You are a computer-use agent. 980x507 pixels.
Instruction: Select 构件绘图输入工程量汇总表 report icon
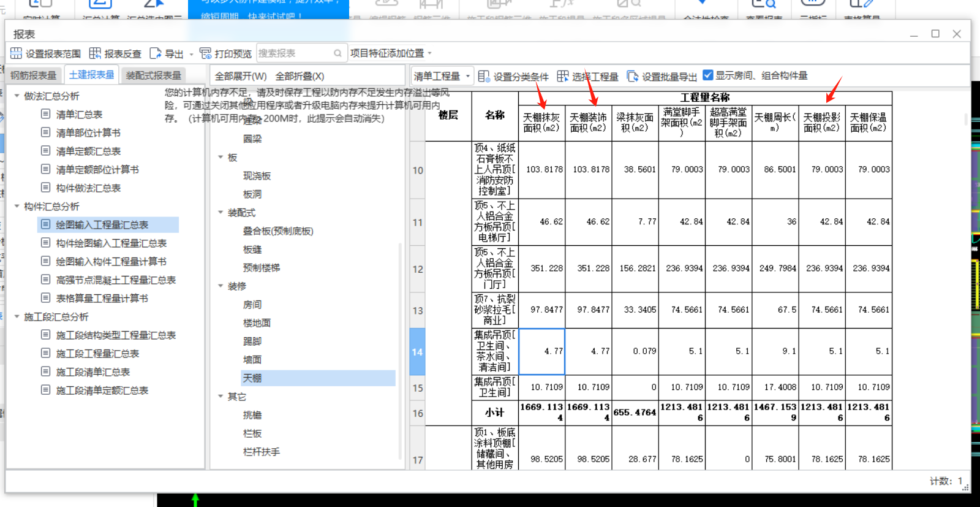[x=45, y=243]
